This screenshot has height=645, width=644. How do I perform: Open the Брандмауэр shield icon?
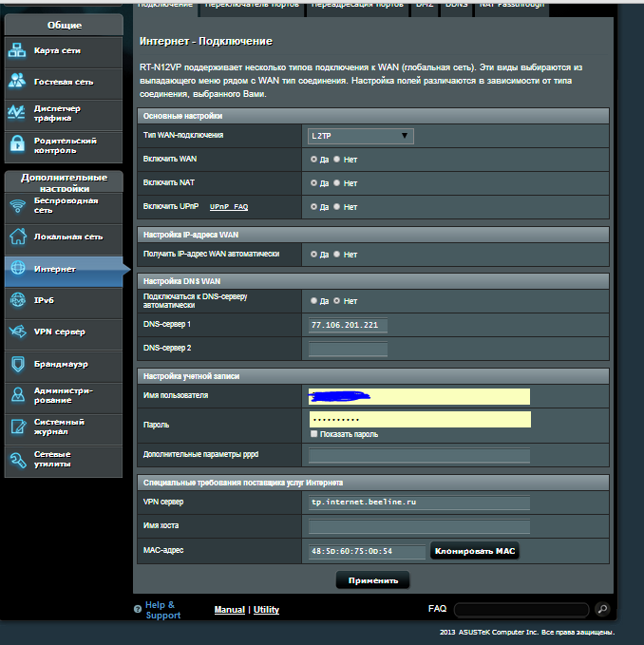(x=18, y=364)
